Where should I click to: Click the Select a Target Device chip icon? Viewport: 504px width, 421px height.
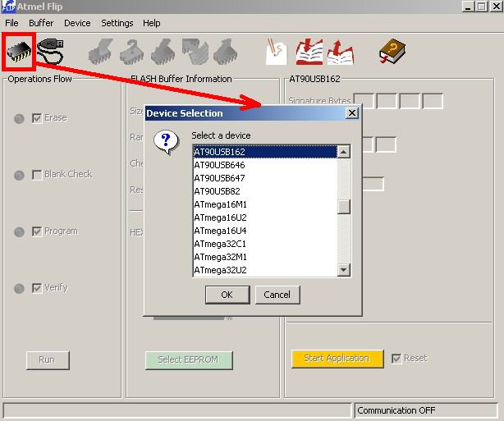point(19,52)
